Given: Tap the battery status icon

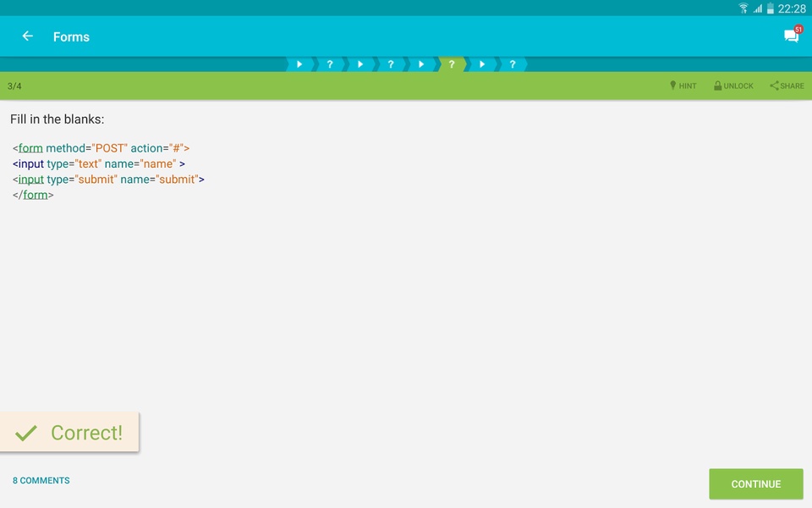Looking at the screenshot, I should (x=770, y=8).
